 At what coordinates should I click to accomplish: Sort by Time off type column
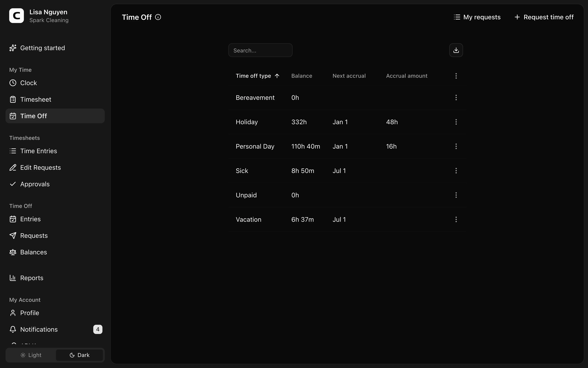[x=258, y=76]
